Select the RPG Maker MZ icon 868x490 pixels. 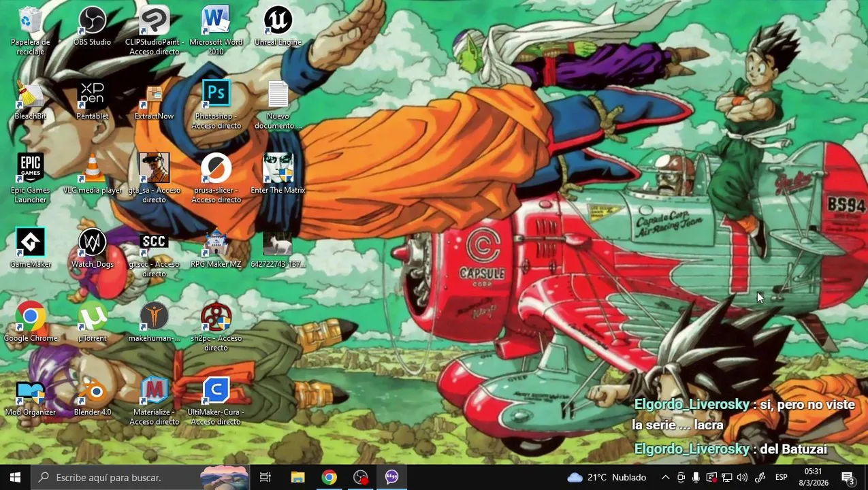pyautogui.click(x=216, y=248)
